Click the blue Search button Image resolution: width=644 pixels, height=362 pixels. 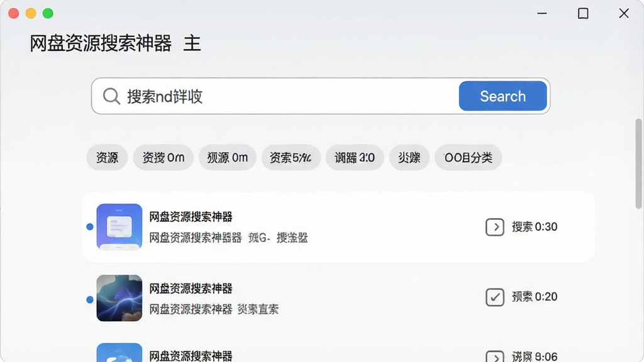(x=502, y=96)
